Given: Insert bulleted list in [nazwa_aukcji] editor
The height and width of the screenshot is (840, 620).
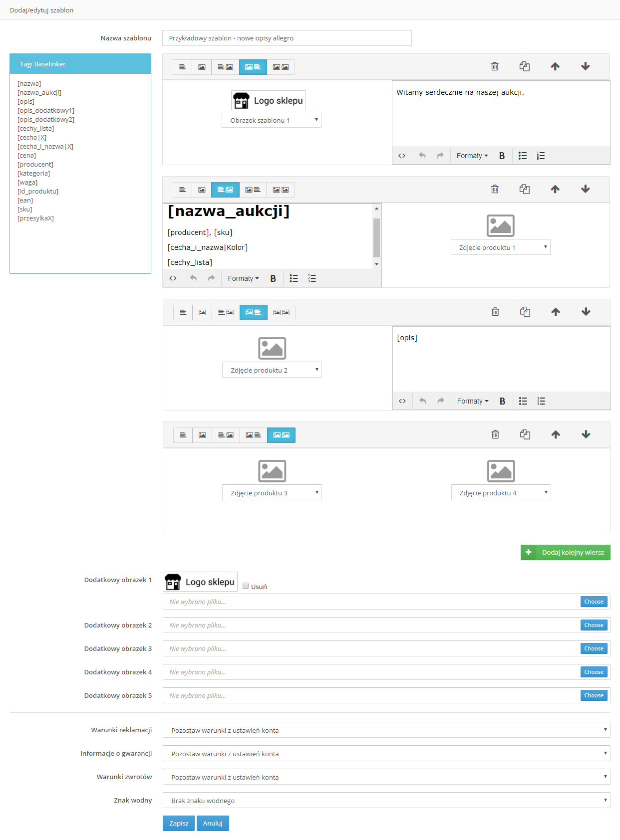Looking at the screenshot, I should click(294, 278).
